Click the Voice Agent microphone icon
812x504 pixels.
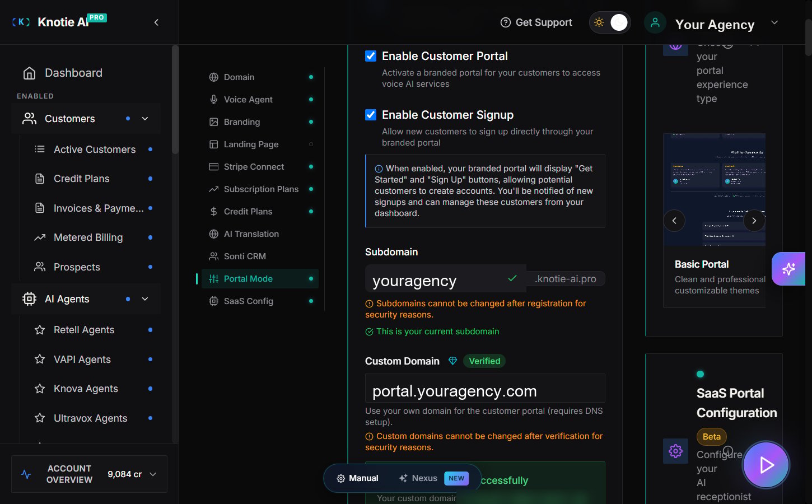(213, 100)
